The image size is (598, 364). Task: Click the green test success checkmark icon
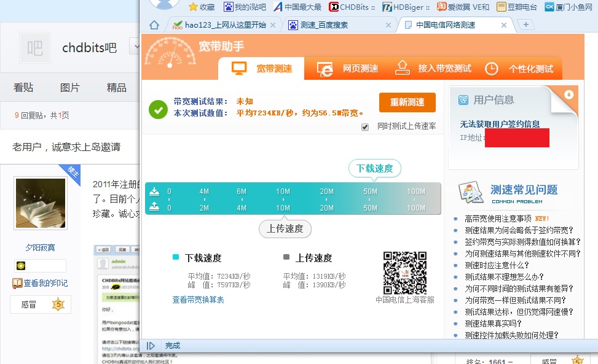159,110
